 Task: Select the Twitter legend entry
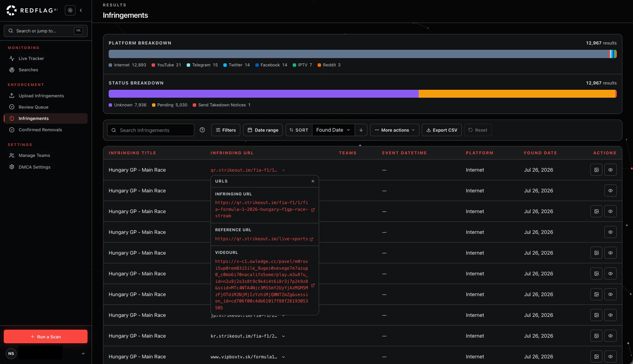click(237, 65)
